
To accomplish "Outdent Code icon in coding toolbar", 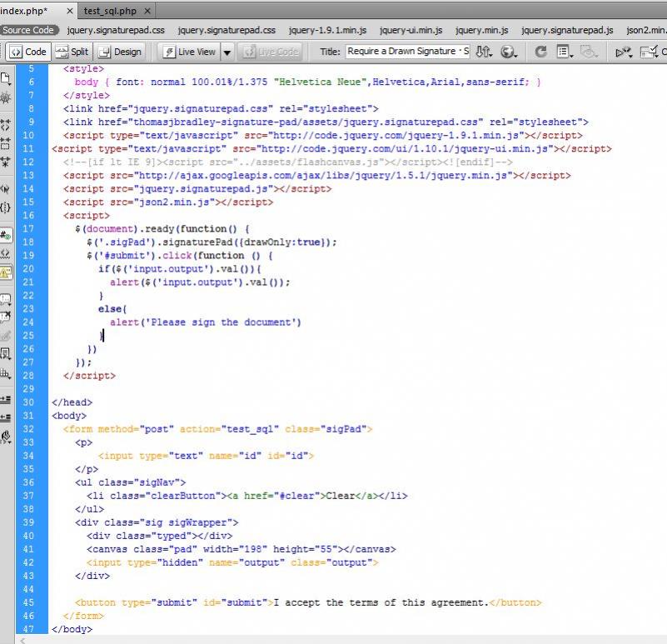I will pyautogui.click(x=6, y=417).
